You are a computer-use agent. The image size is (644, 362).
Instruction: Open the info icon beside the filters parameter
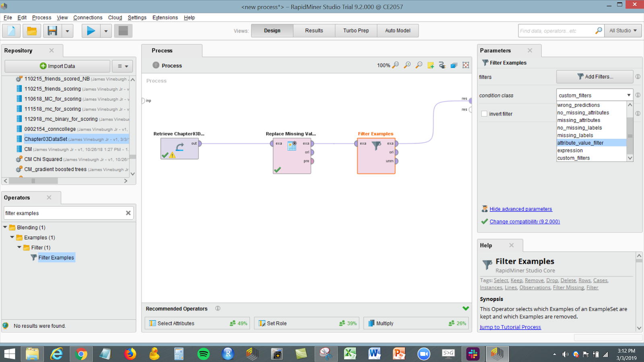638,76
